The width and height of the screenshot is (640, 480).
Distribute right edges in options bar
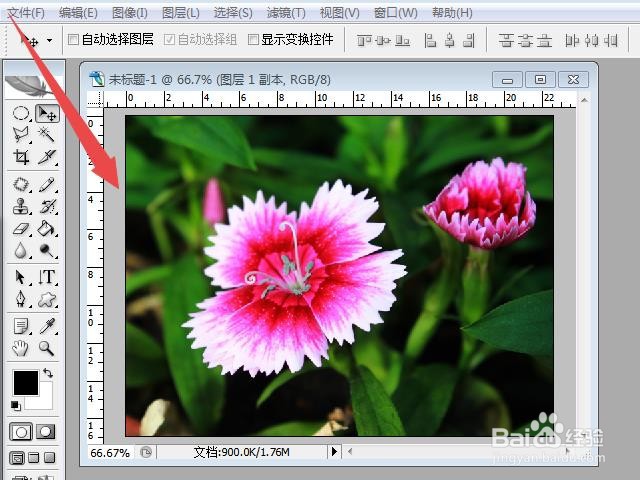(x=611, y=40)
